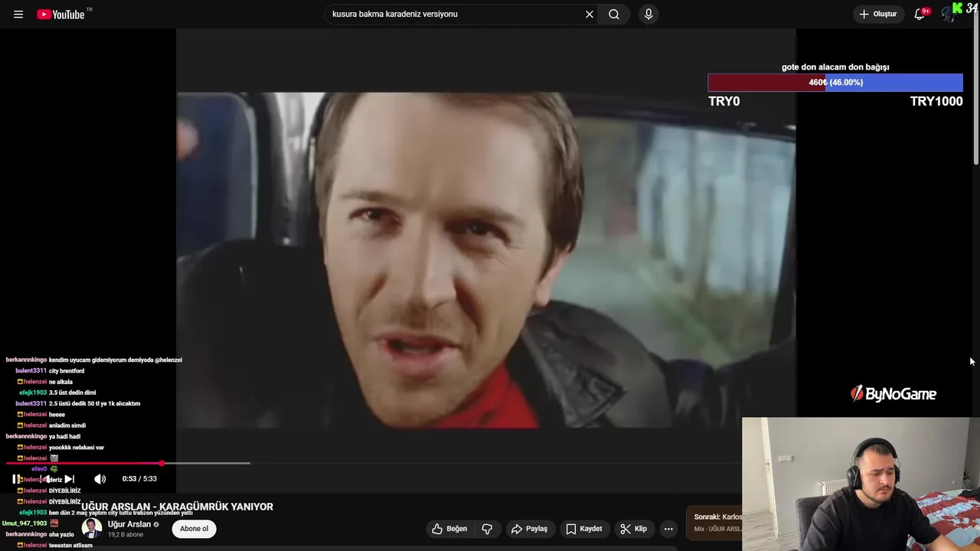The image size is (980, 551).
Task: Click chat message 'ya hadi hadi'
Action: pos(64,436)
